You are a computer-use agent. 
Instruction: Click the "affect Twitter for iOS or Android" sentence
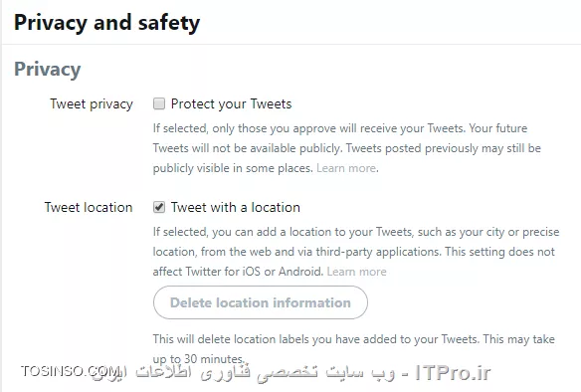click(238, 272)
